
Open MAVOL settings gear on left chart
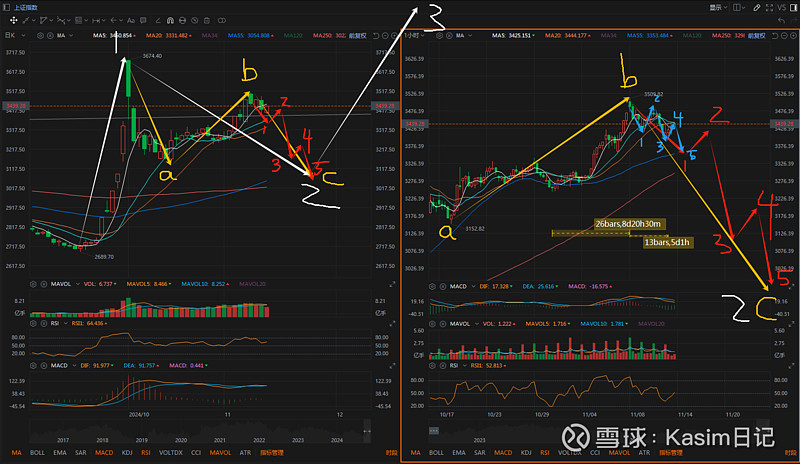pyautogui.click(x=34, y=284)
